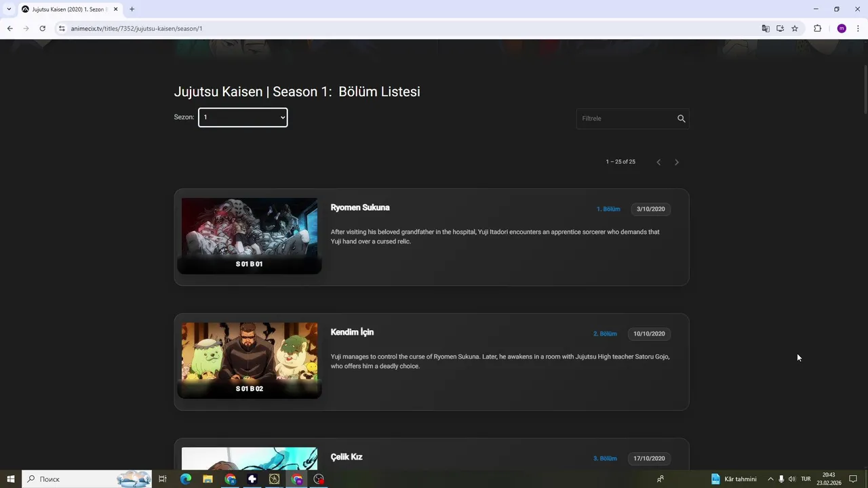Click the 3. Bölüm link
868x488 pixels.
pyautogui.click(x=605, y=458)
